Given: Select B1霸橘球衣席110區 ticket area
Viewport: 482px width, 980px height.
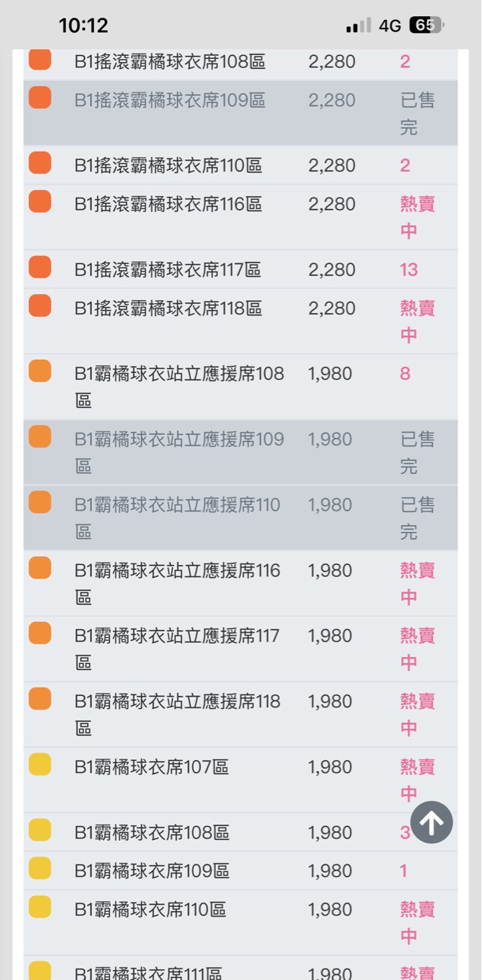Looking at the screenshot, I should pos(151,910).
